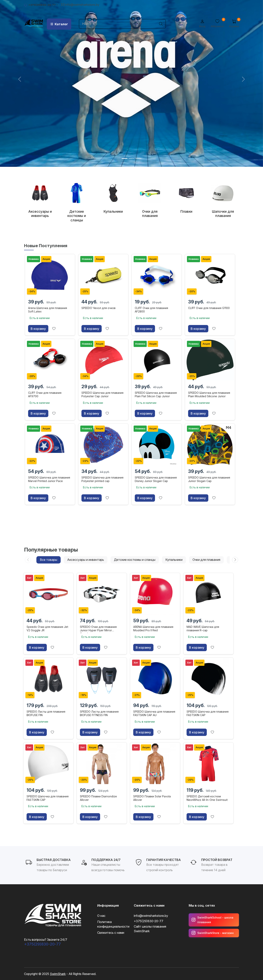Switch to Очки для плавания tab
The width and height of the screenshot is (263, 980).
[x=206, y=560]
